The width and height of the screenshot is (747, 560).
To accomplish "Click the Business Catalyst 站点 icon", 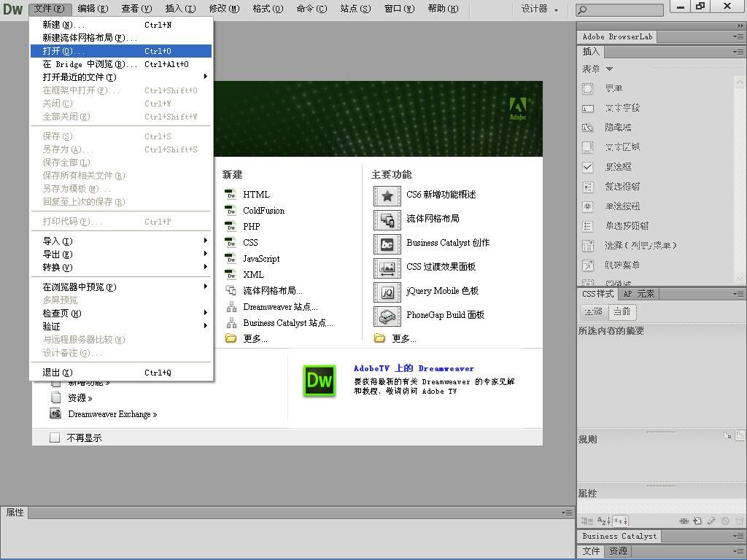I will point(231,323).
